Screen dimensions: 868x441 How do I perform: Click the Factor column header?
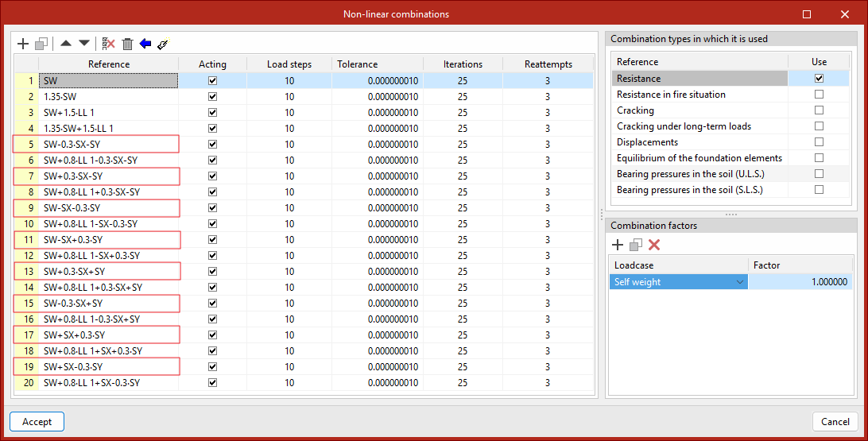coord(800,265)
